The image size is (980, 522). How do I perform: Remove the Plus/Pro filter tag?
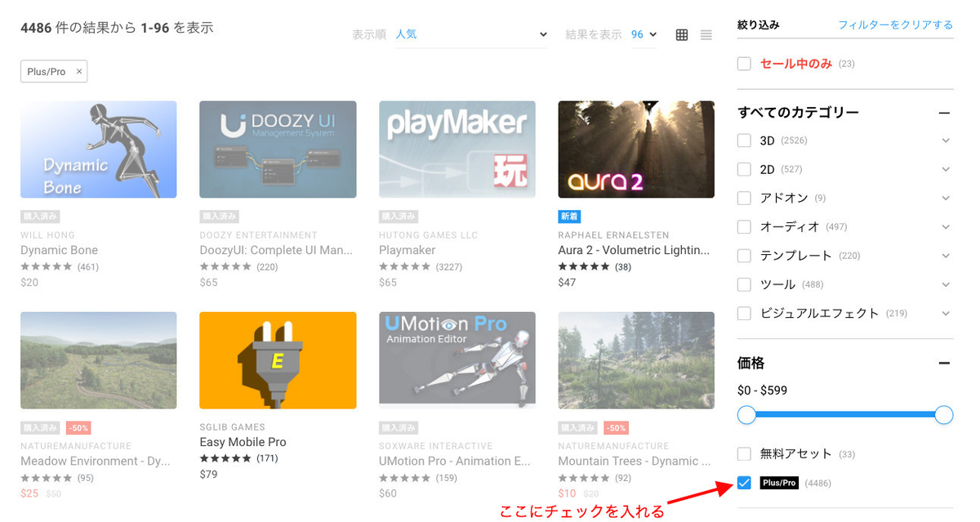point(79,72)
